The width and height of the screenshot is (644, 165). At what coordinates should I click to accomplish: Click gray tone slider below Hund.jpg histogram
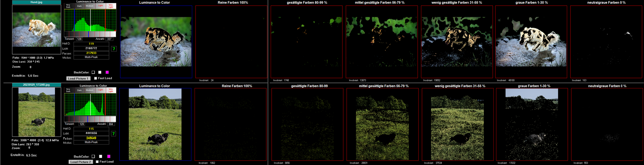(90, 34)
